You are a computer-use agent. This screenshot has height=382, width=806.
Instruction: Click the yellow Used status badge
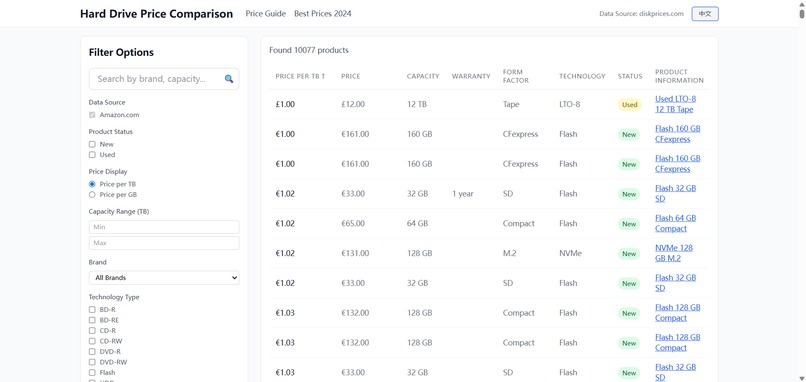click(x=629, y=104)
